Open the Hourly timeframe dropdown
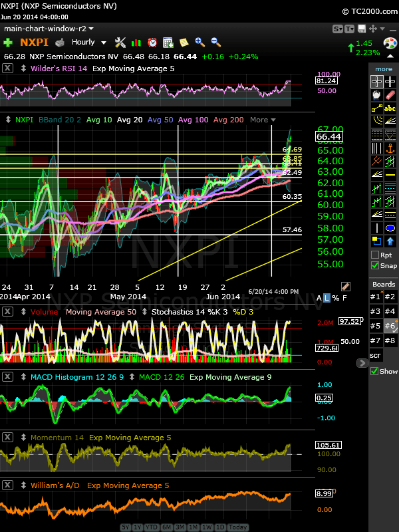Viewport: 399px width, 532px height. click(89, 43)
